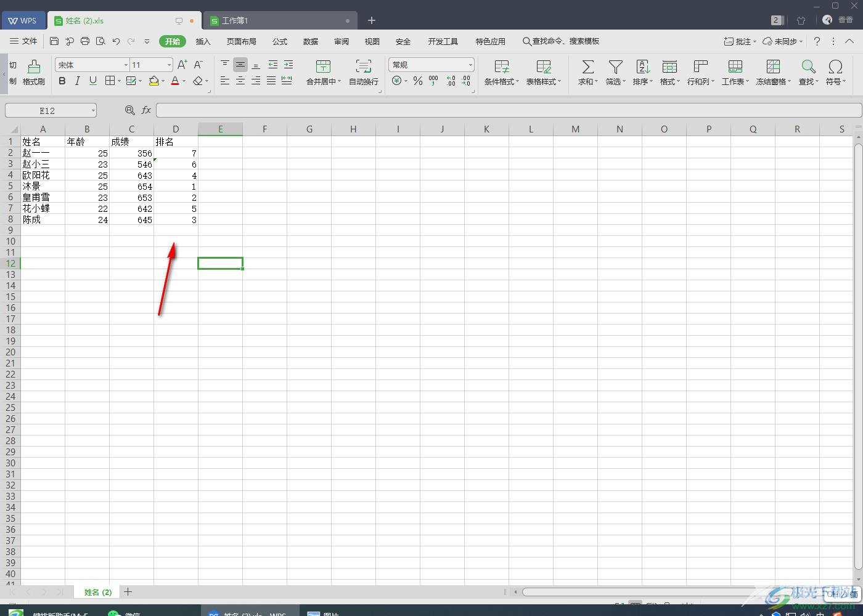Click the eraser clear-format icon
This screenshot has height=616, width=863.
[197, 81]
